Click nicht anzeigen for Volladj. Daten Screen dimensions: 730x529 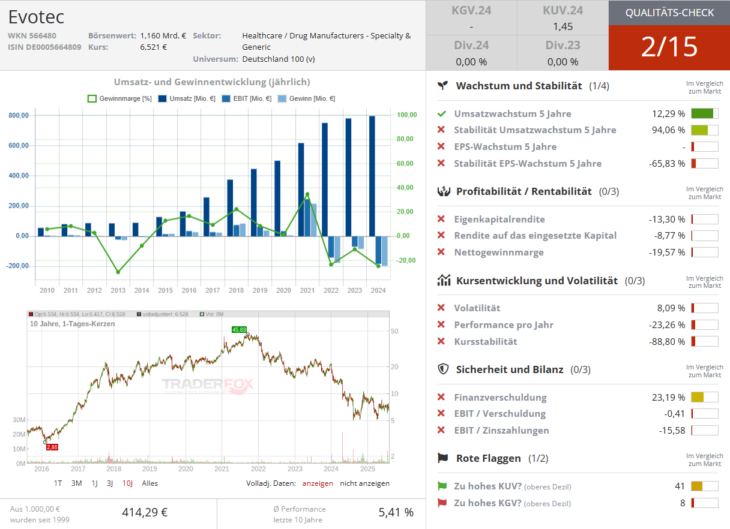365,483
